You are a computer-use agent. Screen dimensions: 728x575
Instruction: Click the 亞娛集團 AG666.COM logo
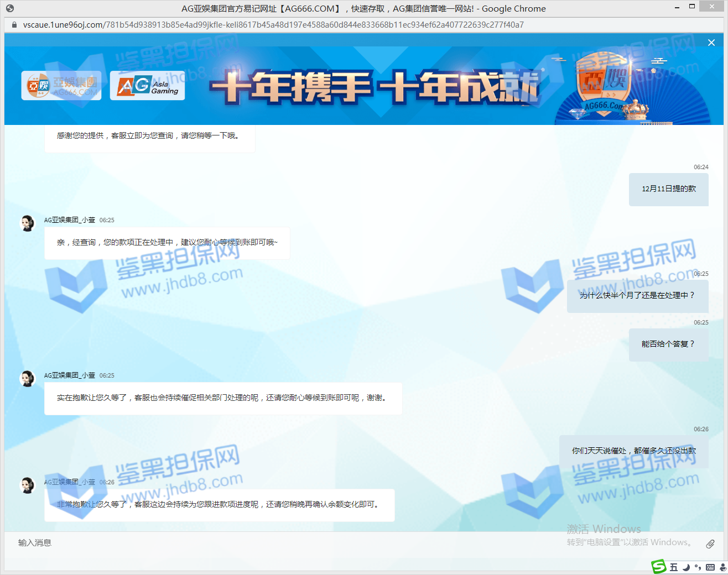click(x=61, y=86)
